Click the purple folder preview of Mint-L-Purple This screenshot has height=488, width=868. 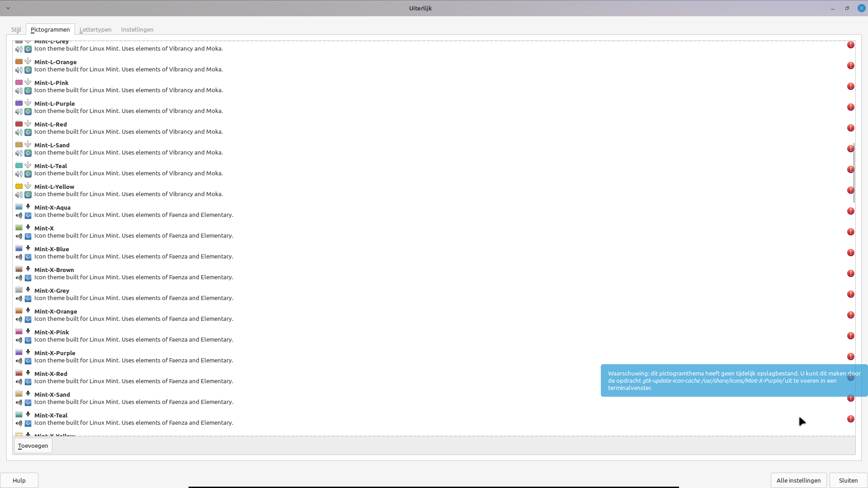pyautogui.click(x=19, y=103)
